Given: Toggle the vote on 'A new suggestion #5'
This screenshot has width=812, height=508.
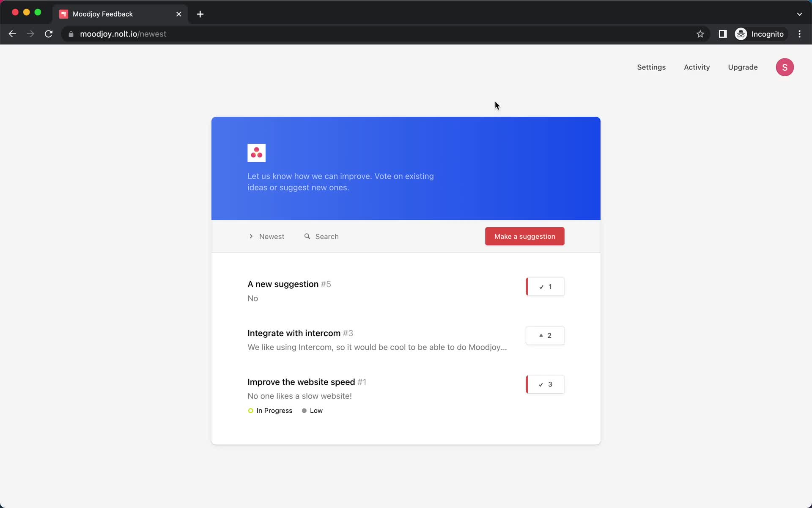Looking at the screenshot, I should (x=545, y=286).
